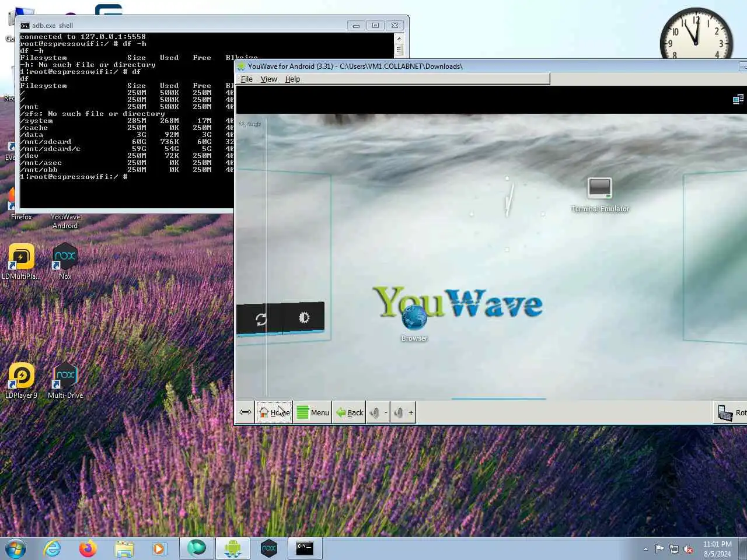747x560 pixels.
Task: Click '/mnt/sdcard' row in adb shell output
Action: point(127,142)
